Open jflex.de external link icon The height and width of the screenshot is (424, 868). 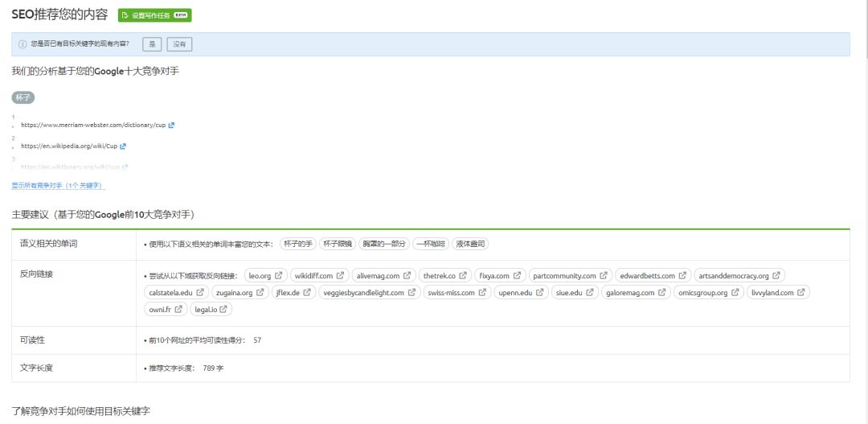307,293
